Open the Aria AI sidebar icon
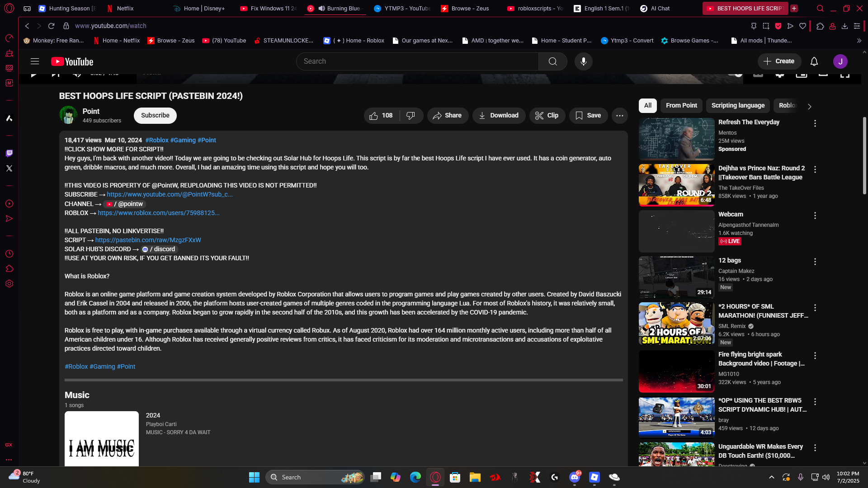 coord(9,118)
